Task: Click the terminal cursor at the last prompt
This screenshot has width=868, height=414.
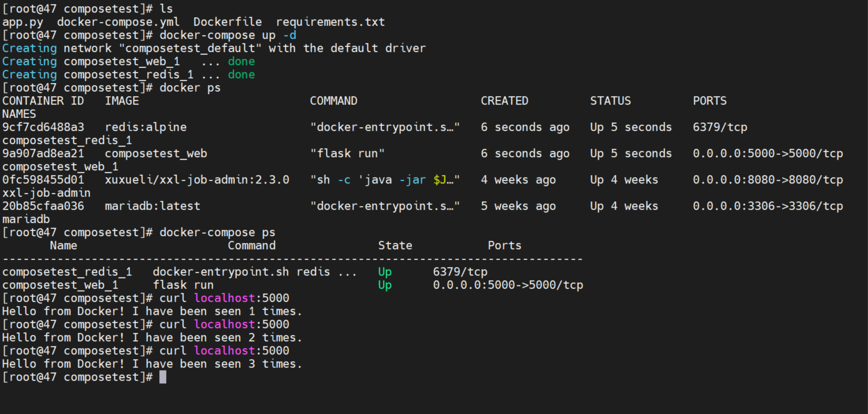Action: coord(163,377)
